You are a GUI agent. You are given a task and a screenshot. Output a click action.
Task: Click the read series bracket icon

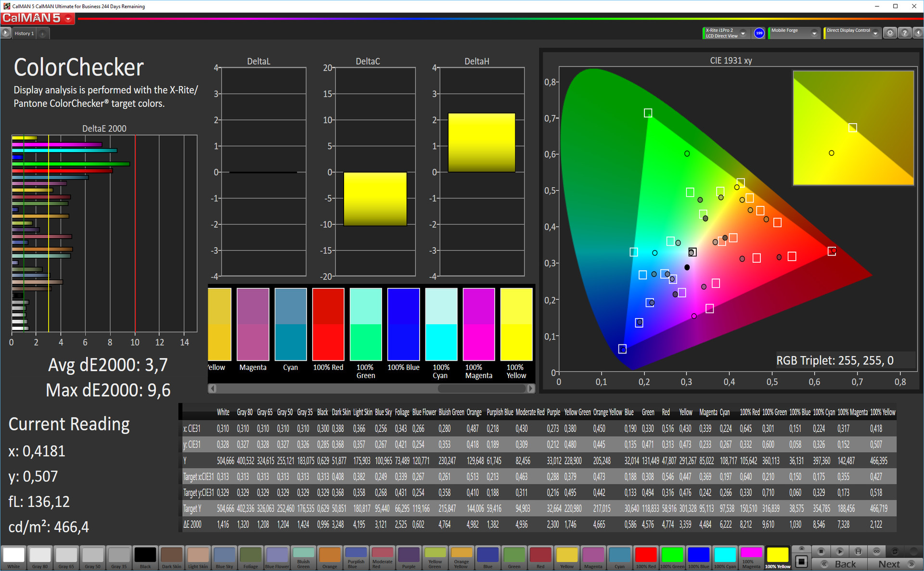point(858,551)
